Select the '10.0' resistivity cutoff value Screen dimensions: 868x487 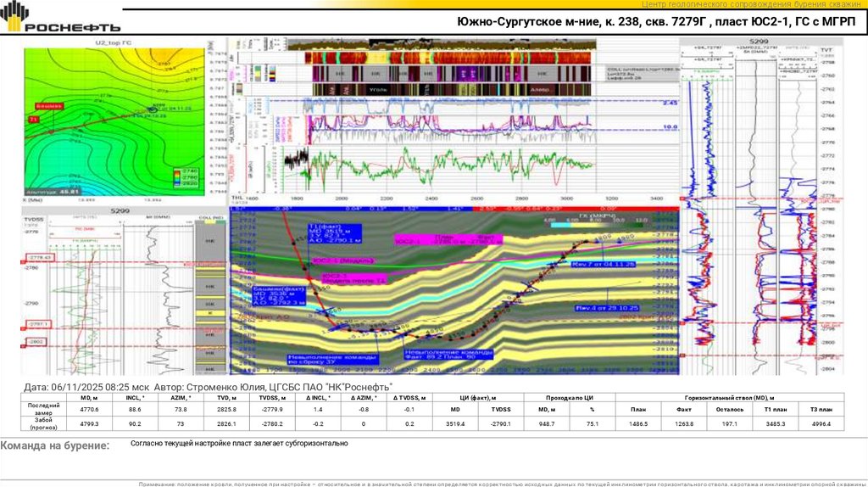(x=670, y=127)
